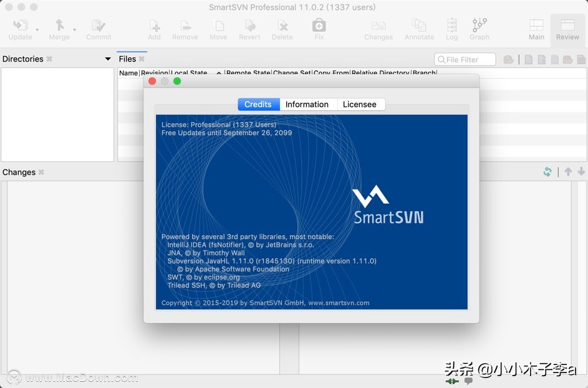Select the Credits tab
Screen dimensions: 588x388
tap(258, 104)
